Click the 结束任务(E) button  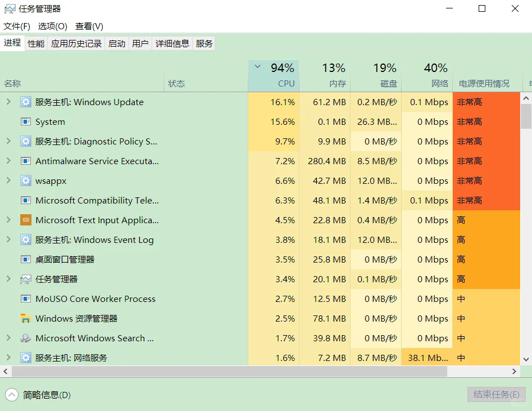pyautogui.click(x=496, y=394)
